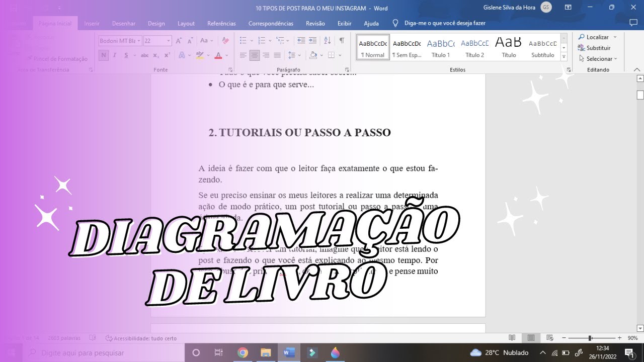The height and width of the screenshot is (362, 644).
Task: Apply the Subtítulo style
Action: click(x=543, y=48)
